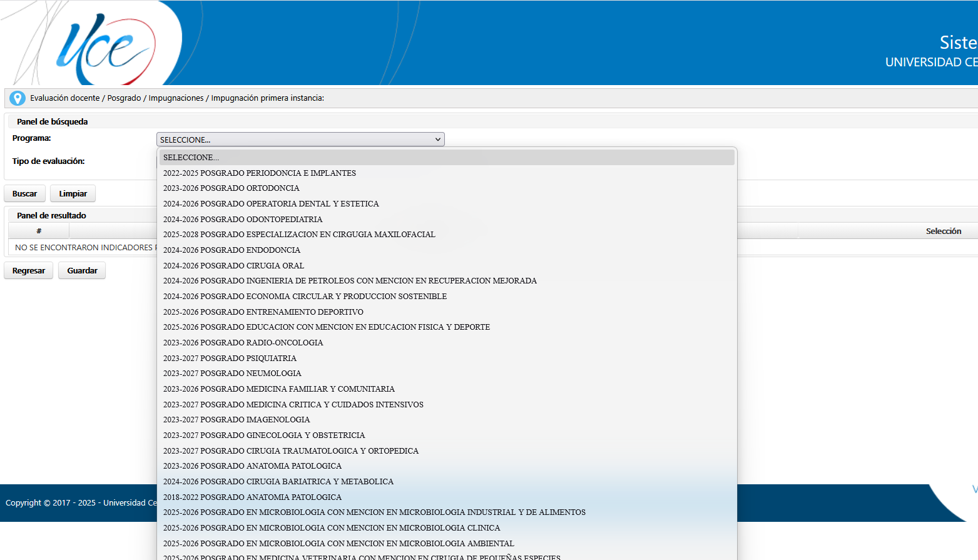Select 2024-2026 POSGRADO CIRUGIA ORAL
The width and height of the screenshot is (978, 560).
tap(233, 266)
